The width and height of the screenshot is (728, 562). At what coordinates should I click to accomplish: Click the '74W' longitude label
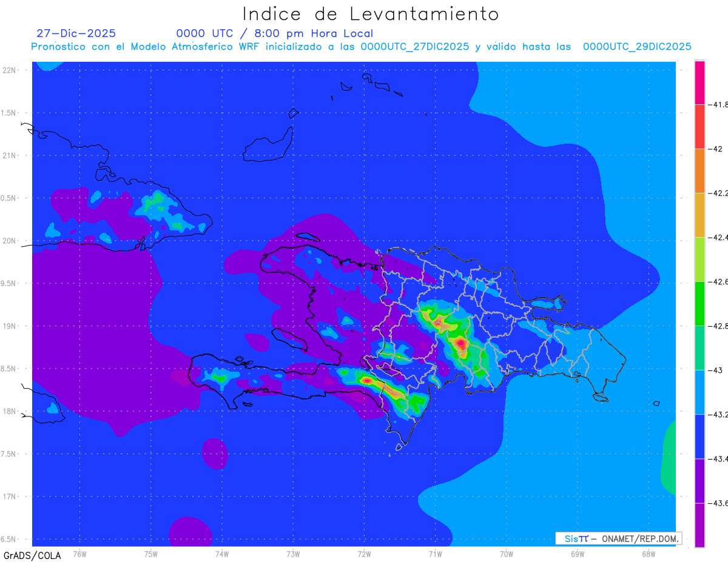pyautogui.click(x=222, y=554)
